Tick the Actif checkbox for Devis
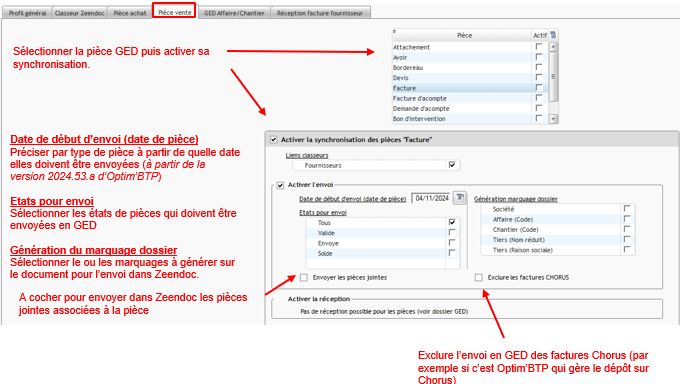Image resolution: width=680 pixels, height=384 pixels. tap(539, 77)
